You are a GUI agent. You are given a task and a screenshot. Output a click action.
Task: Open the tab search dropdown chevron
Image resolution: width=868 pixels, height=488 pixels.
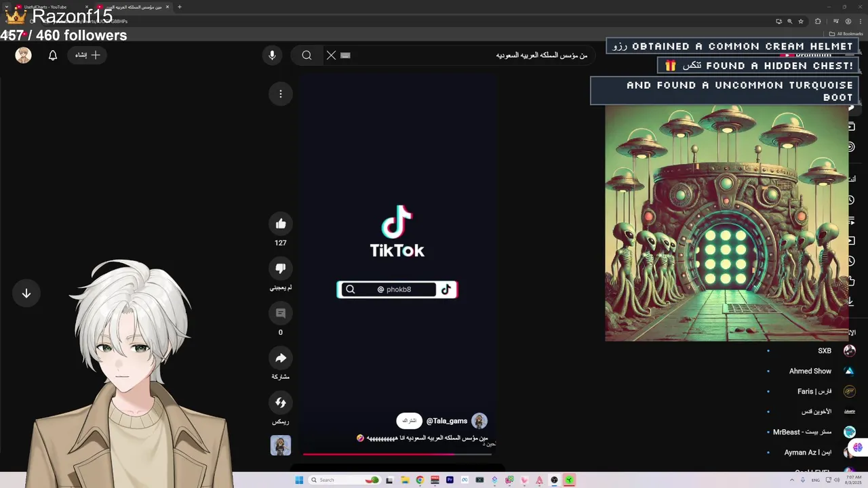click(x=7, y=7)
